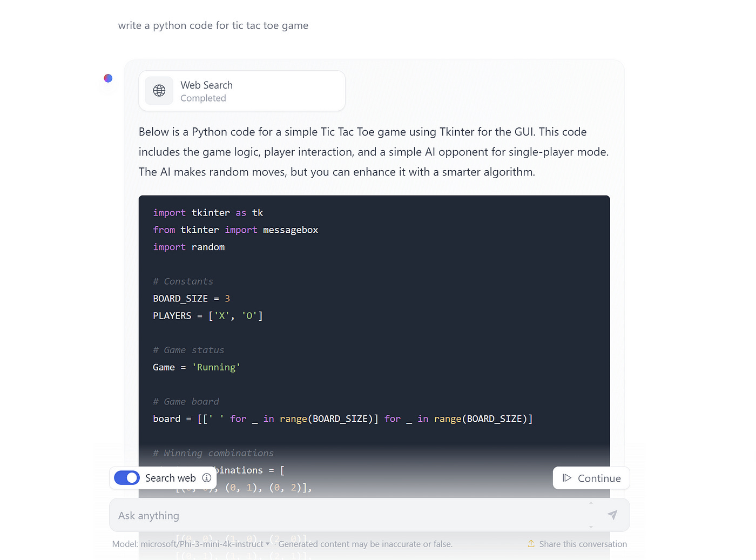Click the assistant avatar dot

point(107,78)
